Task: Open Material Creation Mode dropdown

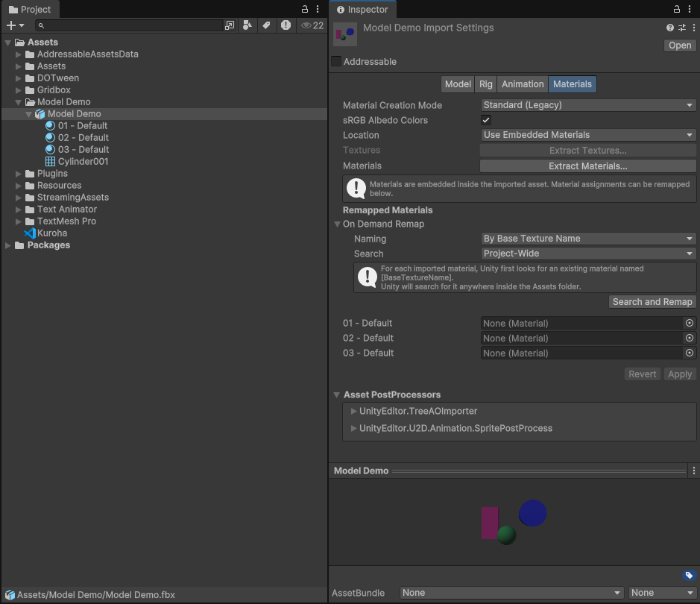Action: pos(587,105)
